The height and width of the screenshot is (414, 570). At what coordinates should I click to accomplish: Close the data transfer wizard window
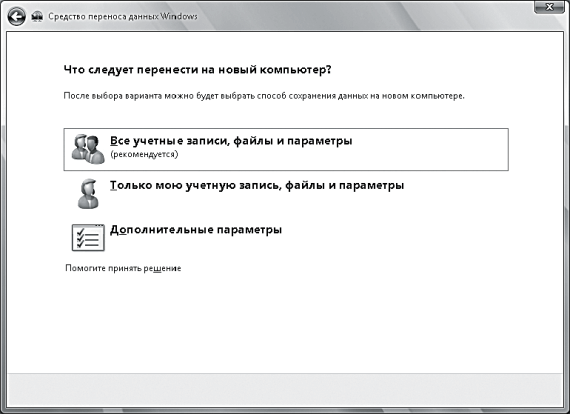click(x=549, y=7)
